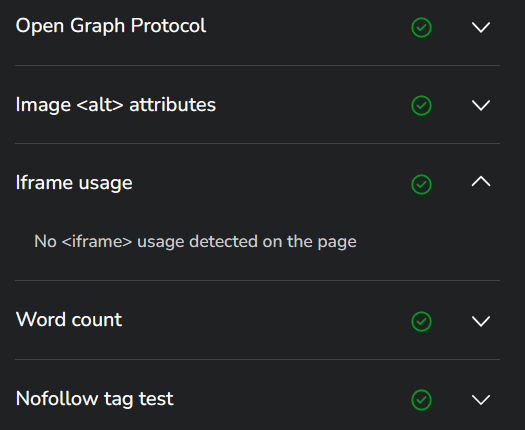The image size is (525, 430).
Task: Click the Nofollow tag test label
Action: click(x=94, y=399)
